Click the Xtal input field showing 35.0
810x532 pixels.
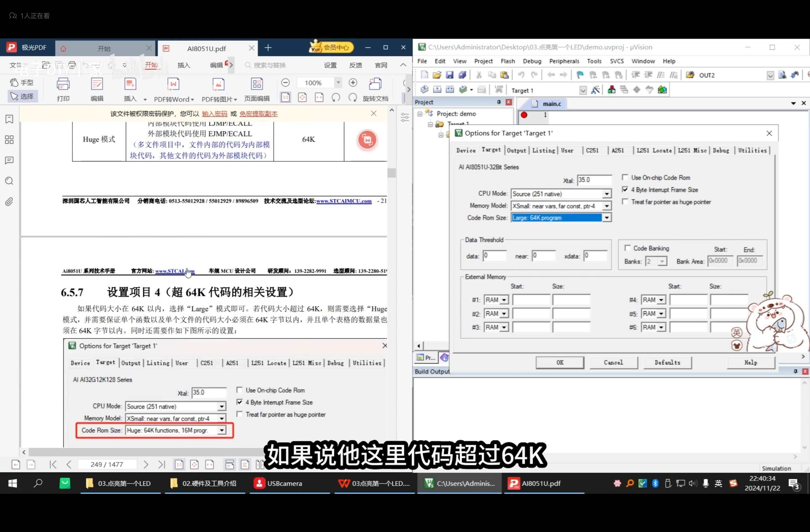(x=594, y=180)
